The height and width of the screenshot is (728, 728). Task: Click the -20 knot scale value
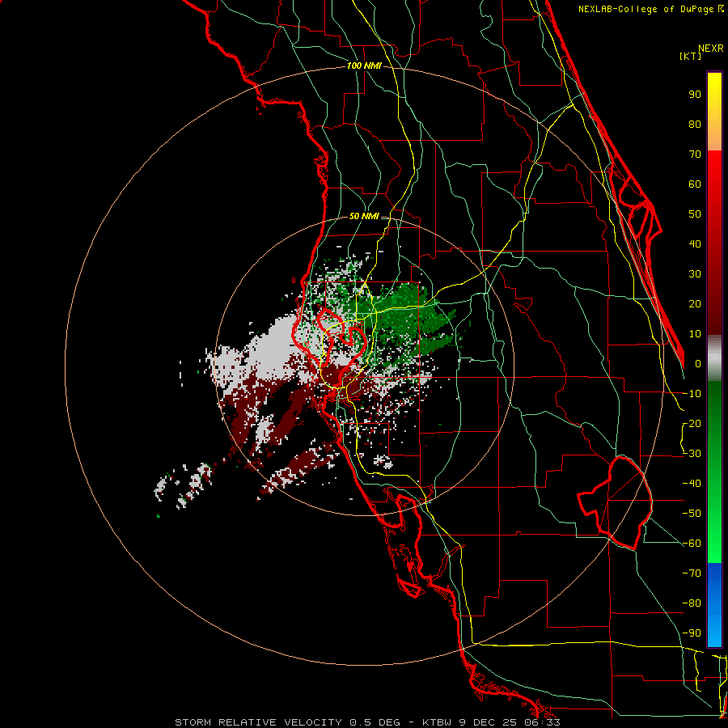(692, 424)
